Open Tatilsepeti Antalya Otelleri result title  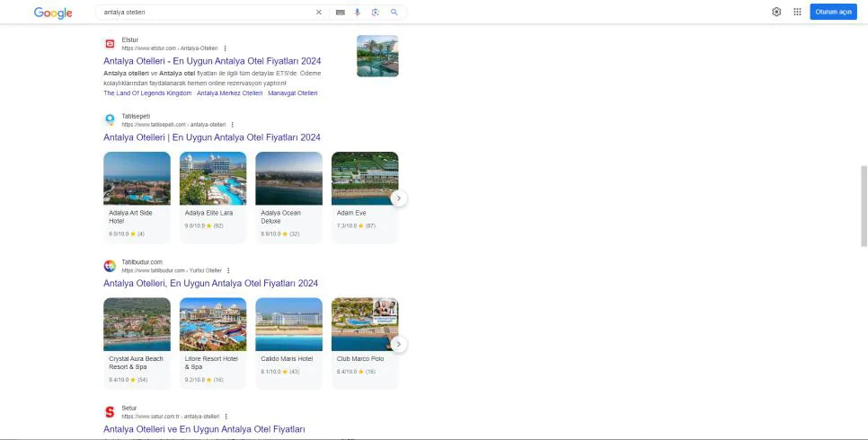(212, 137)
